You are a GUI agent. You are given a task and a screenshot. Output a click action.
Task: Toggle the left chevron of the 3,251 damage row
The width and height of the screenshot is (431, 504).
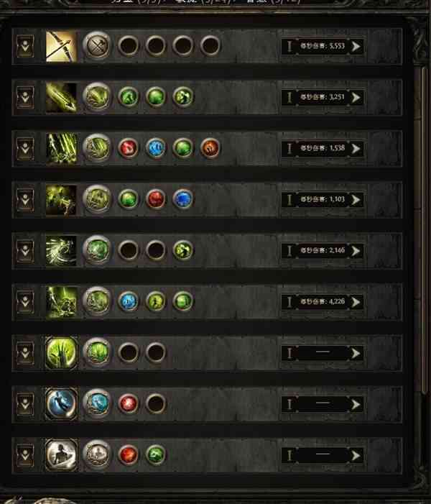point(25,97)
